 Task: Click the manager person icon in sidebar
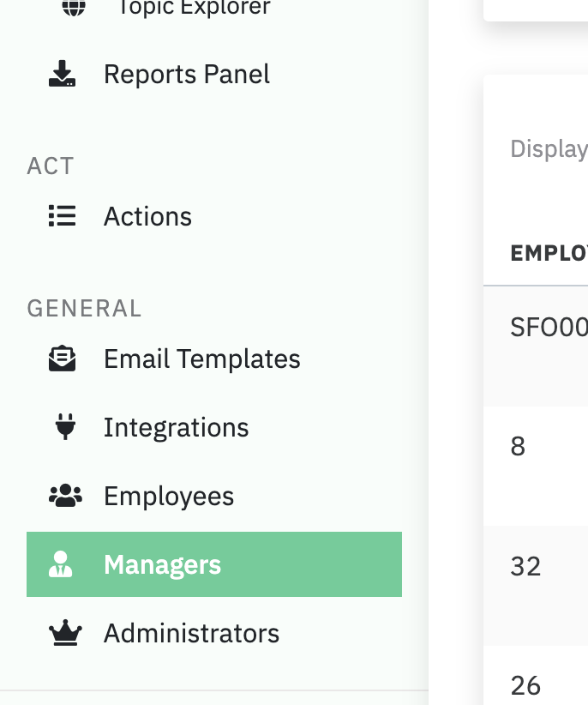pos(61,564)
